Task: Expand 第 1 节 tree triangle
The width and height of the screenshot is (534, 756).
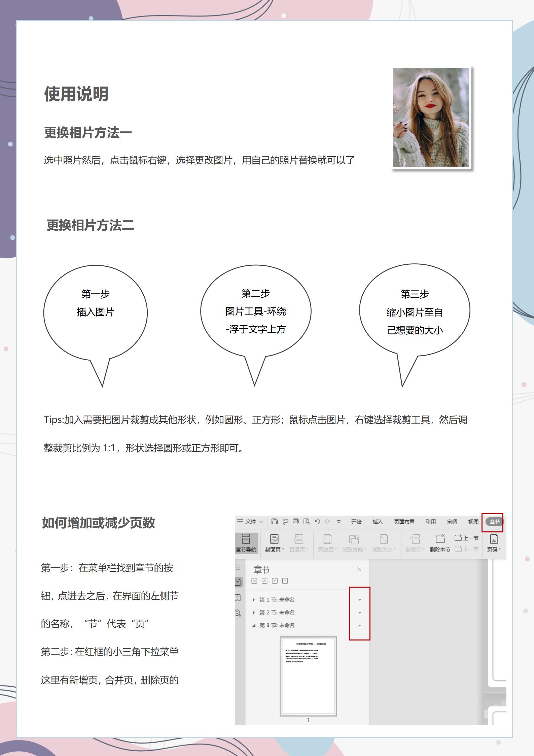Action: 254,600
